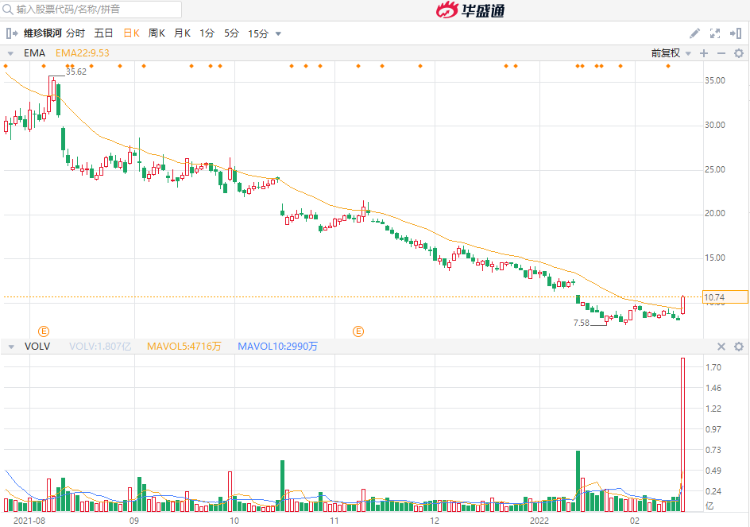Collapse the EMA indicator panel arrow

11,52
